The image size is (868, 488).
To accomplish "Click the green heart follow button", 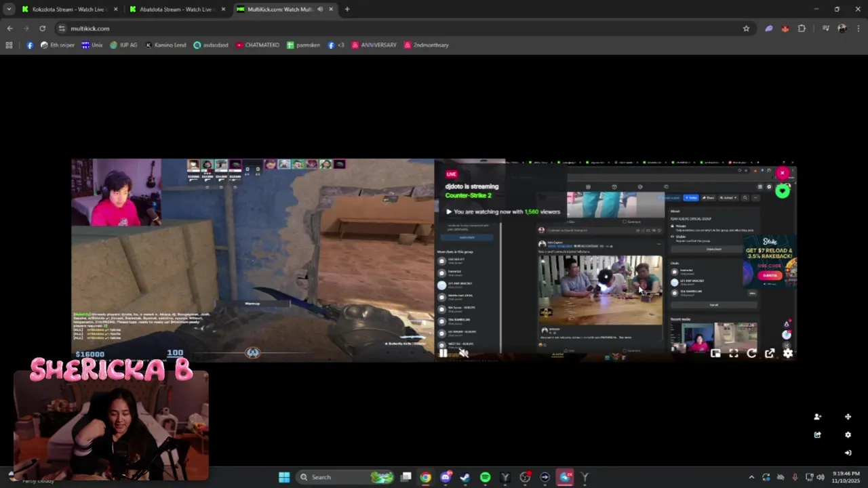I will pyautogui.click(x=783, y=191).
